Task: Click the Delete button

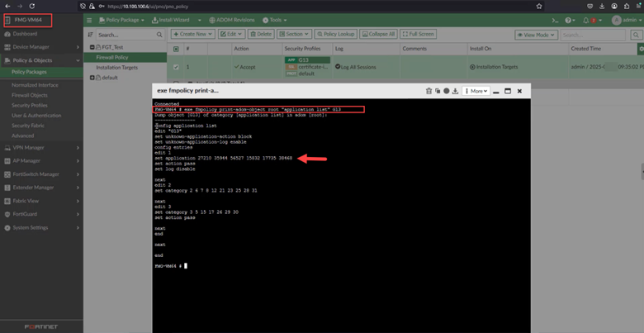Action: 261,34
